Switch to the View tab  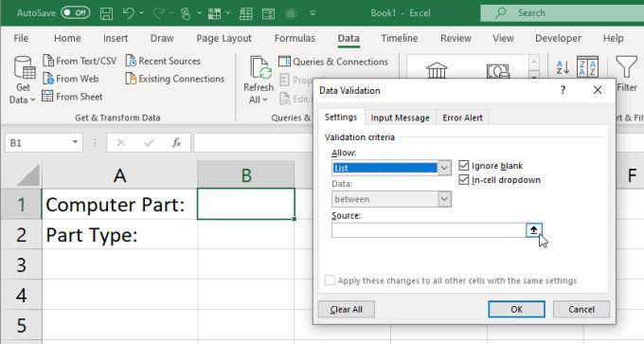[x=503, y=38]
